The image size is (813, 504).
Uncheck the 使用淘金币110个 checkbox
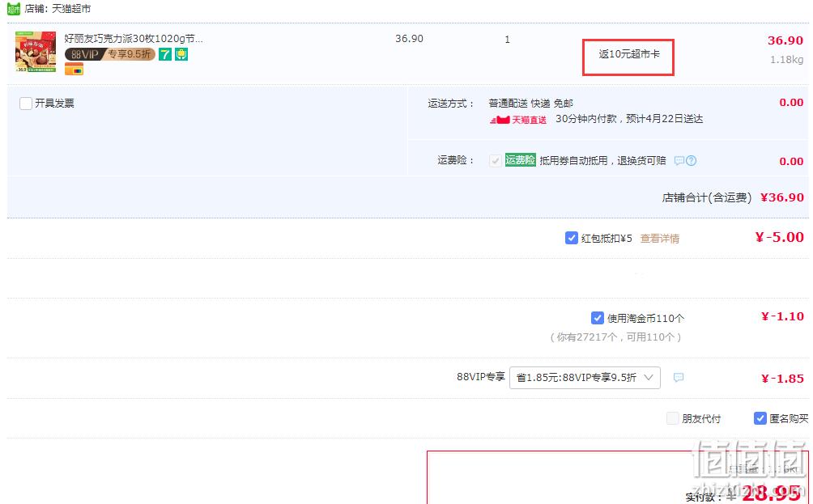pyautogui.click(x=598, y=318)
